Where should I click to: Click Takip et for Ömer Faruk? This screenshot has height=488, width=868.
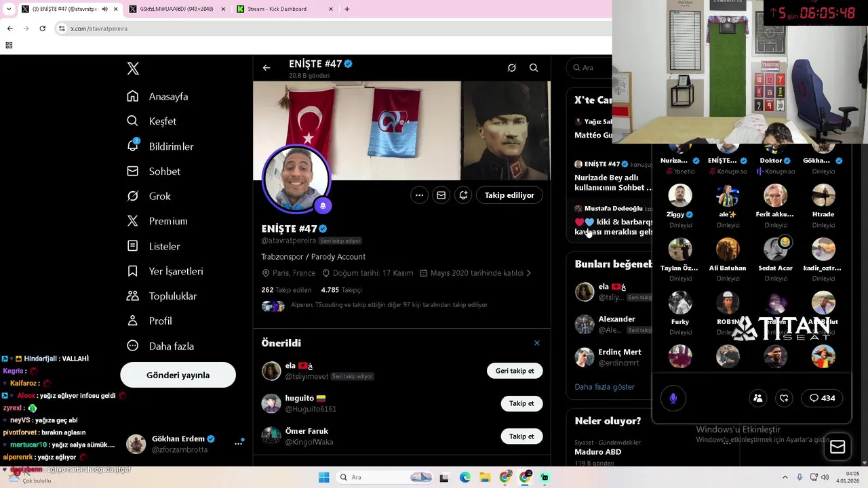pyautogui.click(x=521, y=436)
